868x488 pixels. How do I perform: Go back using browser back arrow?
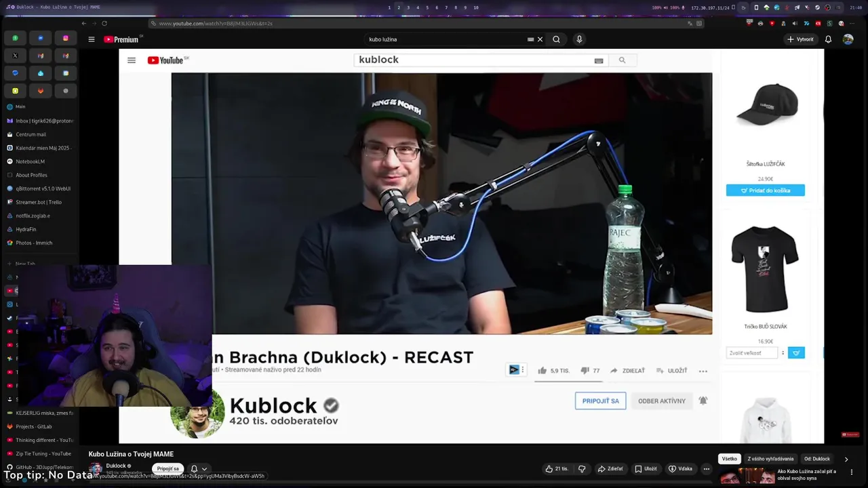pyautogui.click(x=84, y=23)
